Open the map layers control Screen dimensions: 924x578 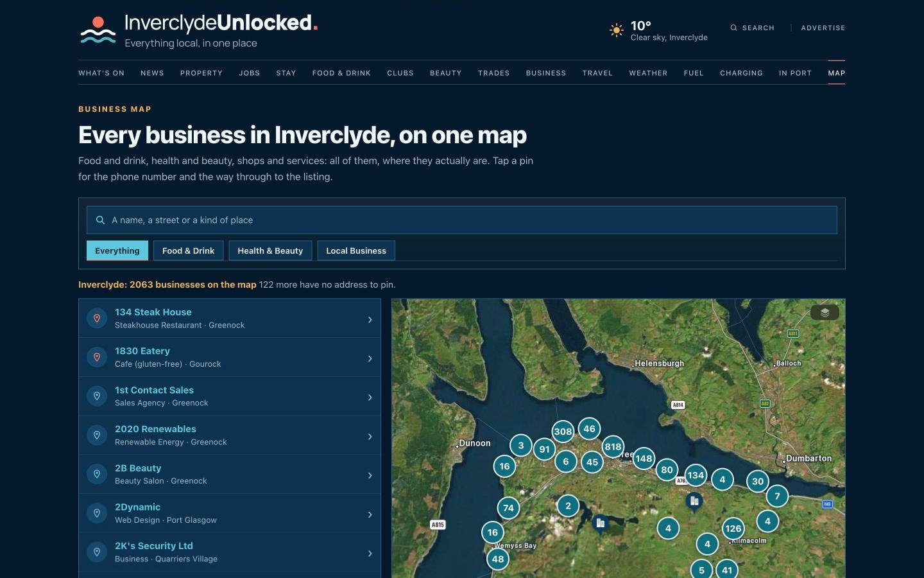pos(825,313)
